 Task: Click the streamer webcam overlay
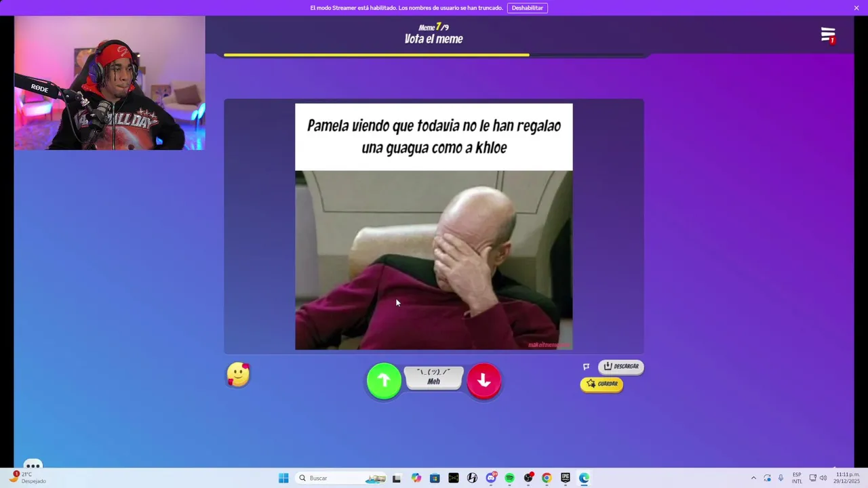(110, 83)
